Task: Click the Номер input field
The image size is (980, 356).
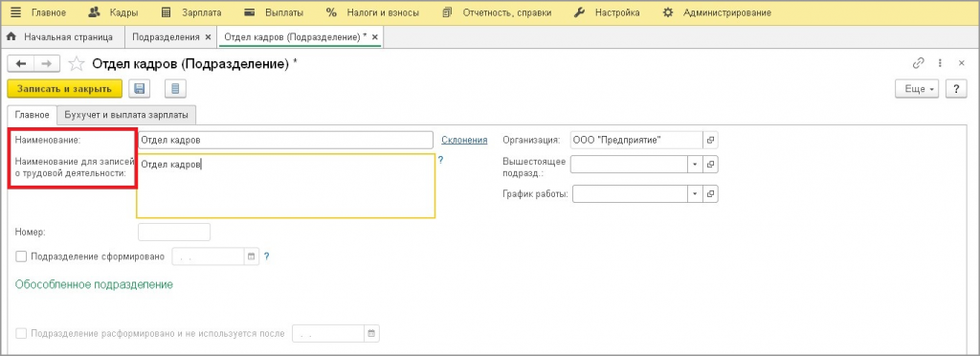Action: 174,232
